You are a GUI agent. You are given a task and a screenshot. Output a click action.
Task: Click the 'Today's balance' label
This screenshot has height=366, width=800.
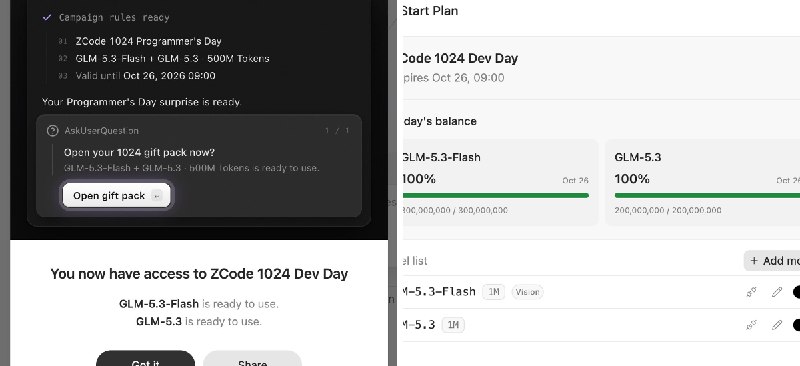click(x=440, y=121)
